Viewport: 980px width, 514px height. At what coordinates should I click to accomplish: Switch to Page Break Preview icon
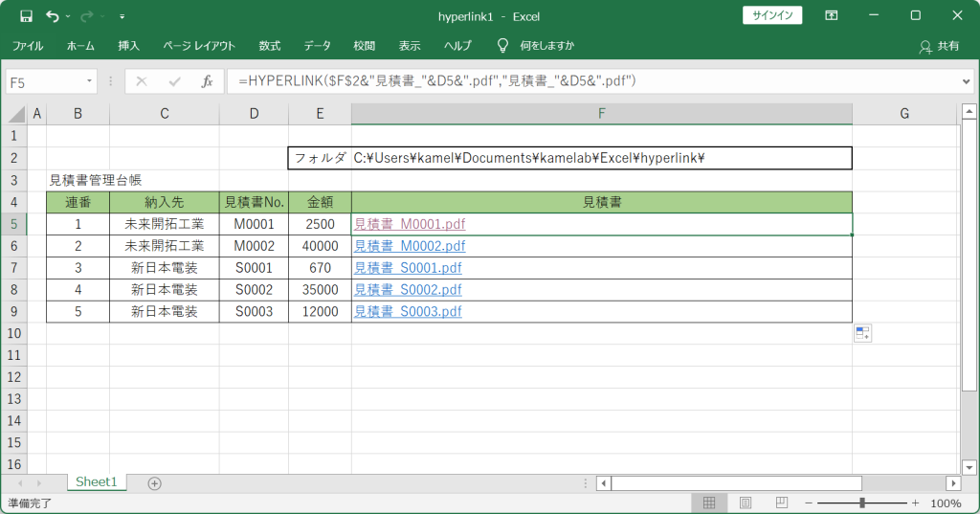coord(781,503)
